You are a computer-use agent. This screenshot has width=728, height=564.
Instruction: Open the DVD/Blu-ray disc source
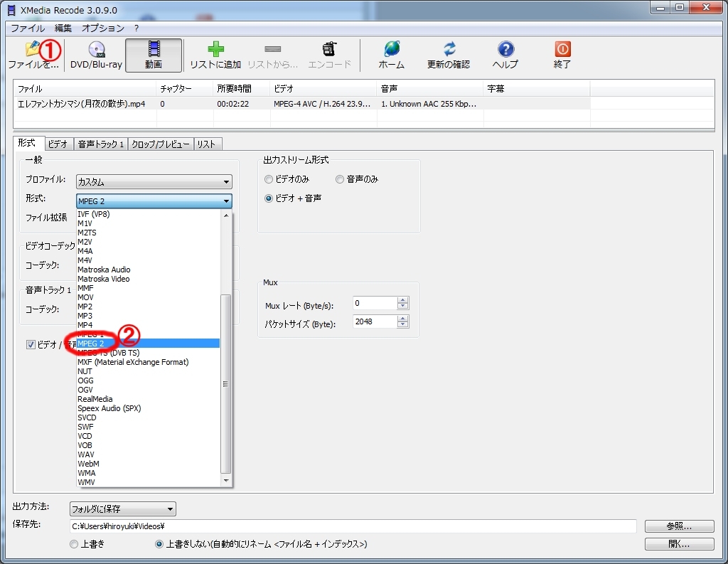point(96,55)
